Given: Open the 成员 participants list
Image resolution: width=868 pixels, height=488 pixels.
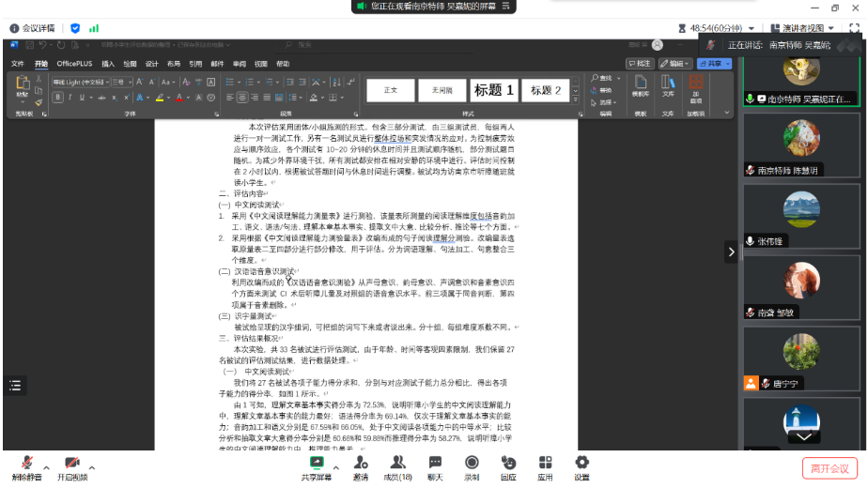Looking at the screenshot, I should (x=397, y=466).
